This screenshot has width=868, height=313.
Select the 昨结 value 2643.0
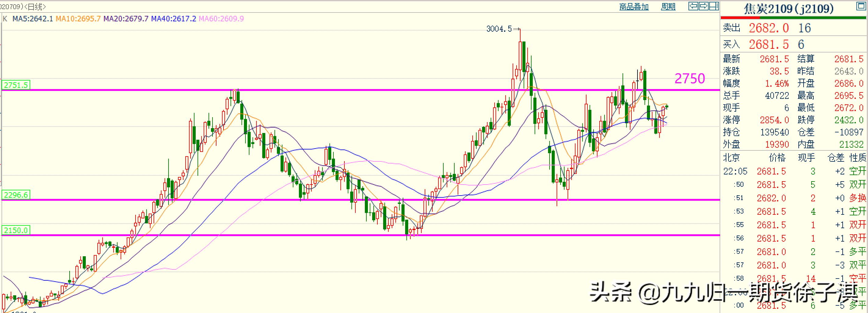coord(849,71)
